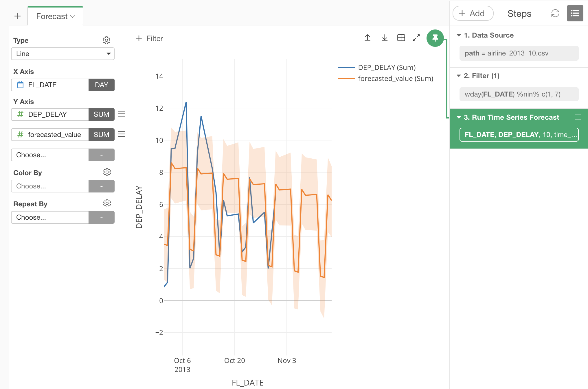The image size is (588, 389).
Task: Open the chart Type Line dropdown
Action: point(63,54)
